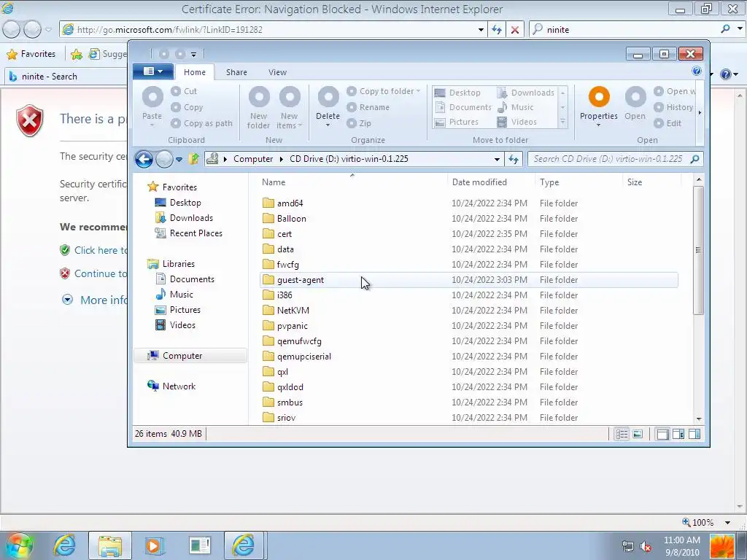Choose Pictures in Move to folder gallery
The image size is (747, 560).
pyautogui.click(x=457, y=122)
